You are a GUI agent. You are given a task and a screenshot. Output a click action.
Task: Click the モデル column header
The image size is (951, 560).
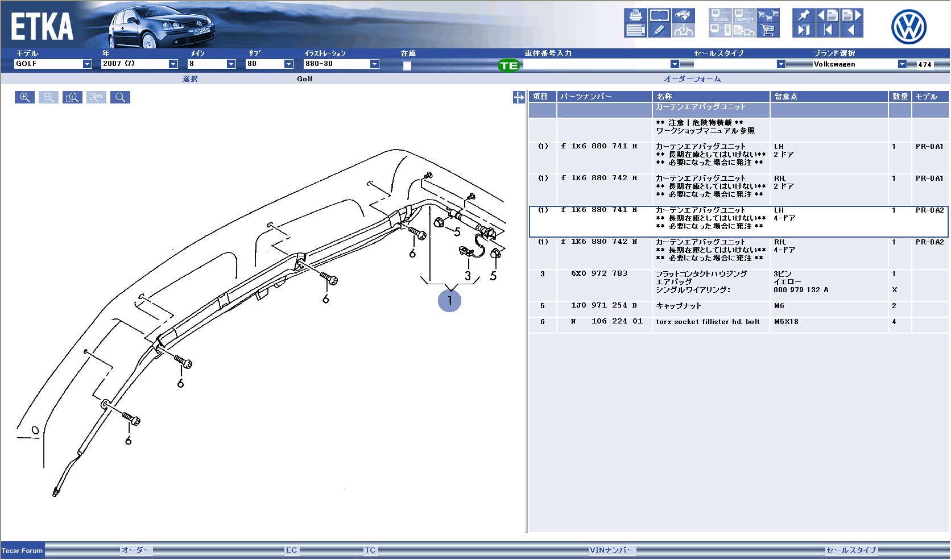point(930,97)
